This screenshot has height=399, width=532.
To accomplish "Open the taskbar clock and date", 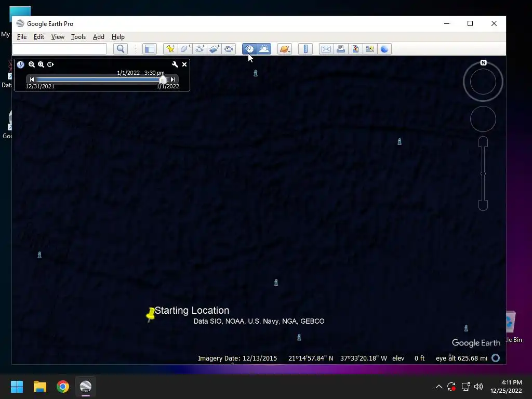I will (506, 387).
